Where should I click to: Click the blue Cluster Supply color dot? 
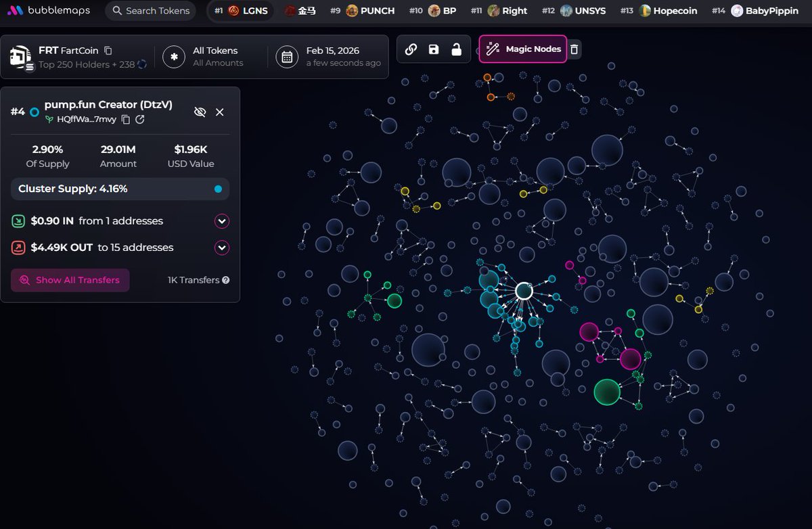218,189
